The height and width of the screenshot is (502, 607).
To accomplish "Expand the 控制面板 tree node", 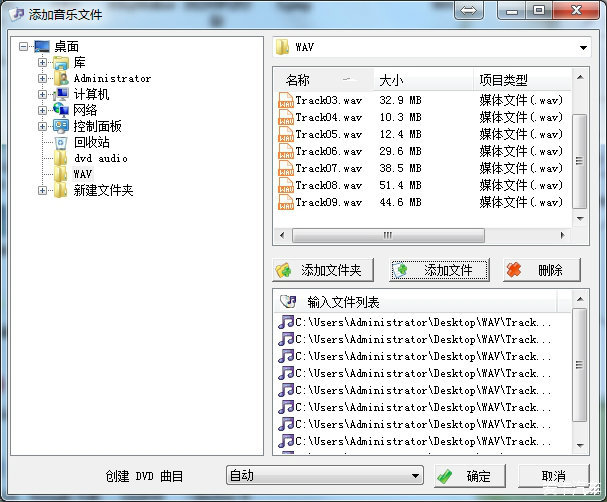I will pos(42,126).
